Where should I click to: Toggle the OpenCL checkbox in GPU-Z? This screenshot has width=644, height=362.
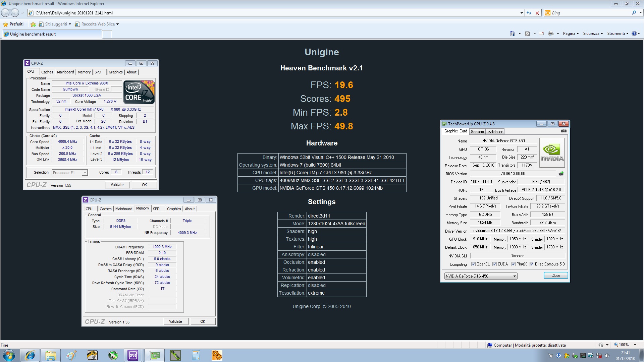[x=473, y=264]
